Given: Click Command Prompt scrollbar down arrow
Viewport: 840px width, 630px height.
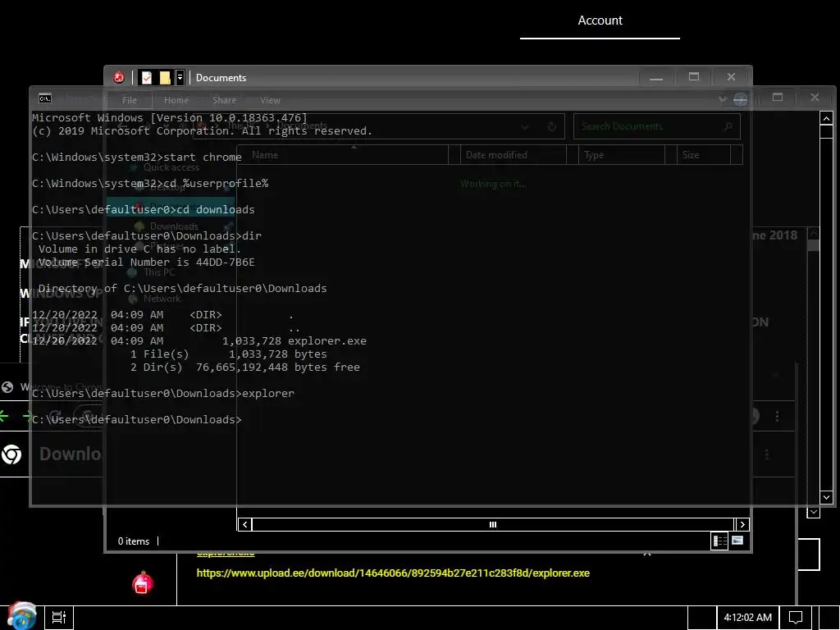Looking at the screenshot, I should 826,497.
